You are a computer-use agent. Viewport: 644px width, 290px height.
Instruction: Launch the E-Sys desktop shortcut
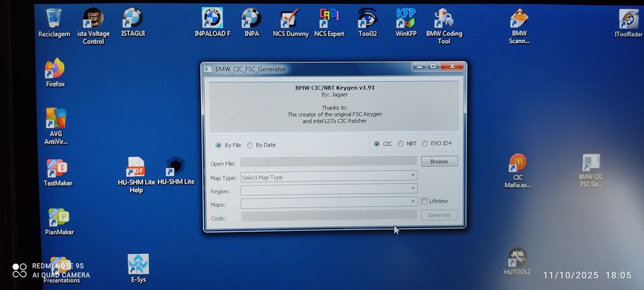point(138,268)
